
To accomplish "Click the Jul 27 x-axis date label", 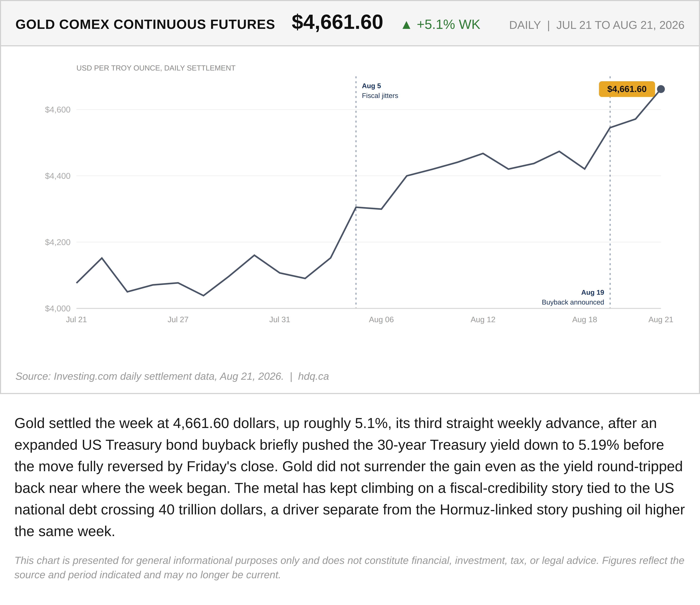I will coord(178,320).
